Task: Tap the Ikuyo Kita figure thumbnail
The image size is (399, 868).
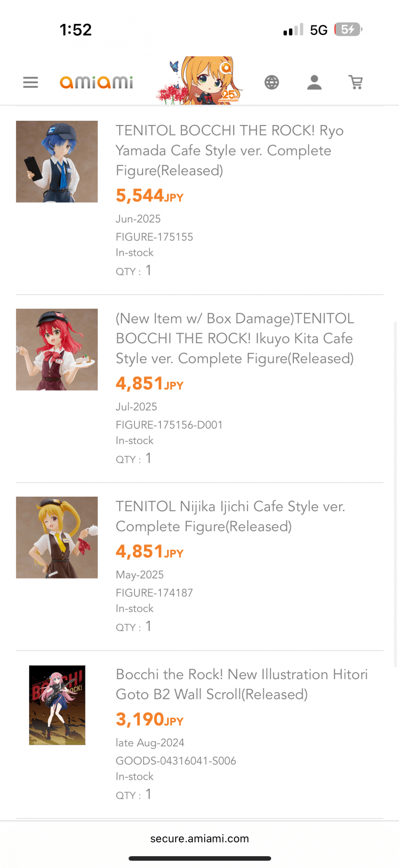Action: coord(57,350)
